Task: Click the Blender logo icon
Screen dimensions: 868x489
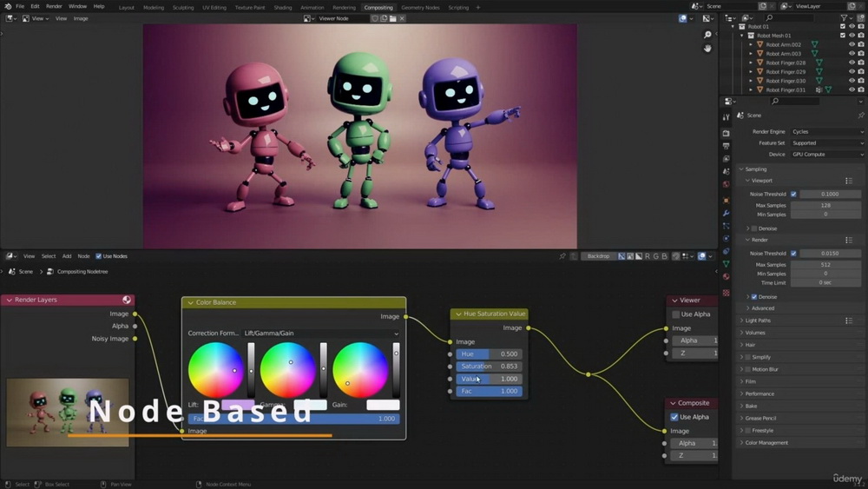Action: click(7, 6)
